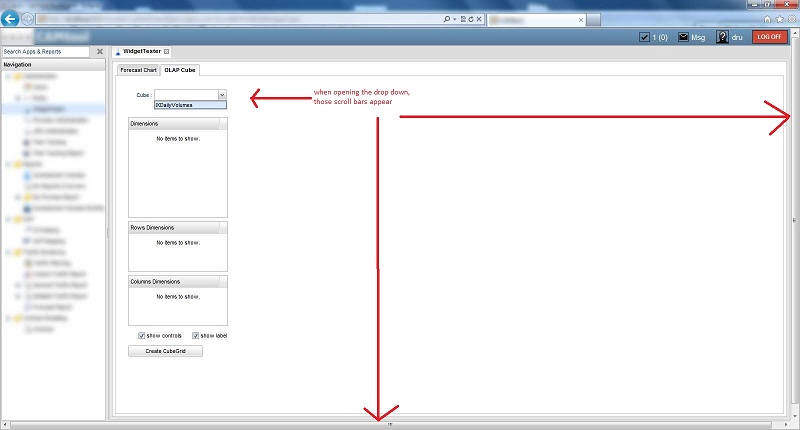The height and width of the screenshot is (430, 800).
Task: Click the browser favorites star icon
Action: coord(779,19)
